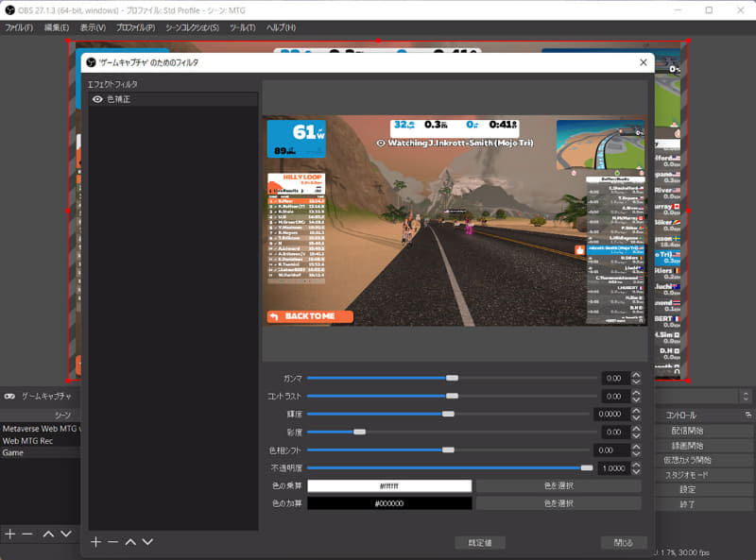The image size is (756, 560).
Task: Open the ヘルプ(H) menu
Action: pos(281,27)
